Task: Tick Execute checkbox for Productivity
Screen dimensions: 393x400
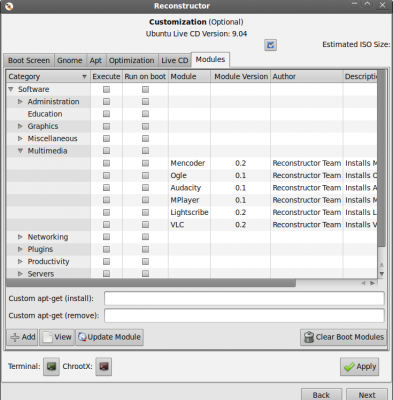Action: coord(106,262)
